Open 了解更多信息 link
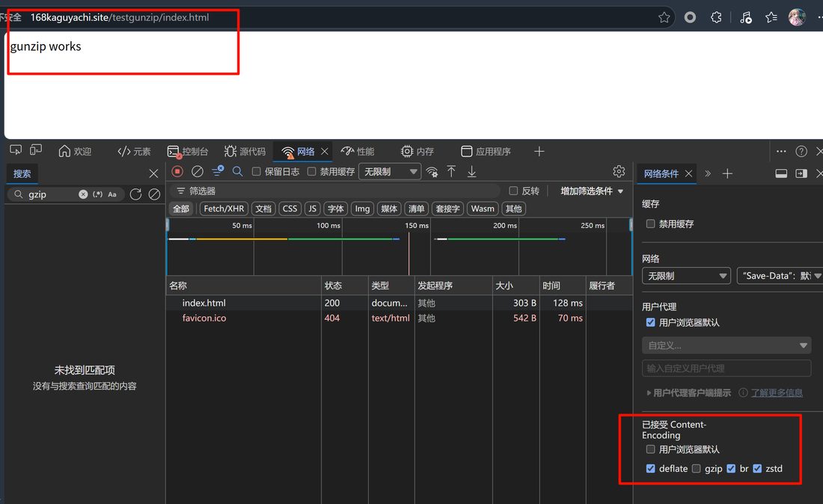The image size is (823, 504). point(777,393)
